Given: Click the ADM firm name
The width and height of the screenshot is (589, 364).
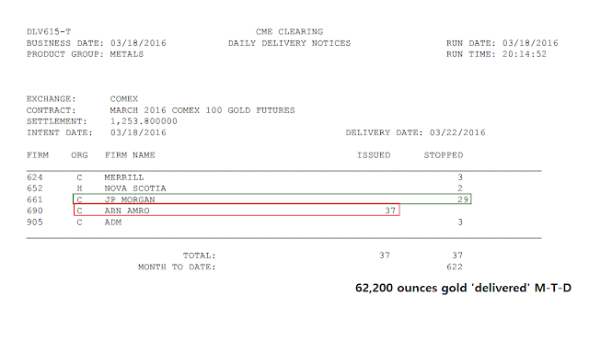Looking at the screenshot, I should pyautogui.click(x=112, y=222).
